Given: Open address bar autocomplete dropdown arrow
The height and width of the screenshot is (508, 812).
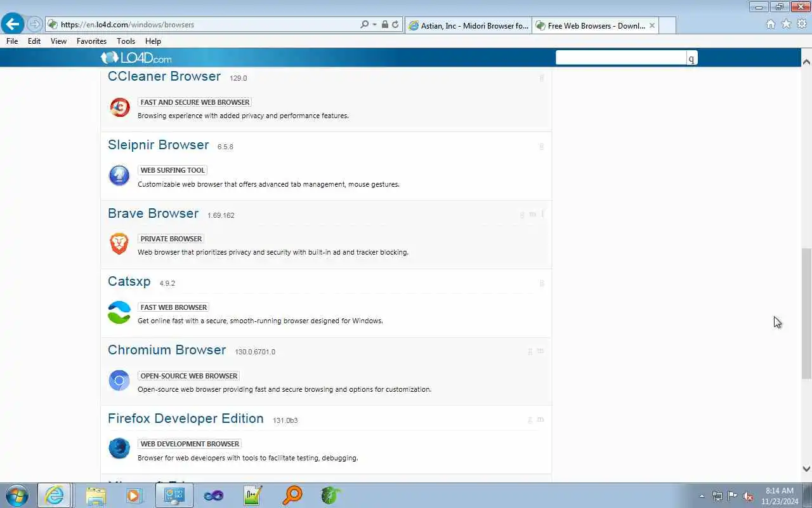Looking at the screenshot, I should [x=374, y=25].
